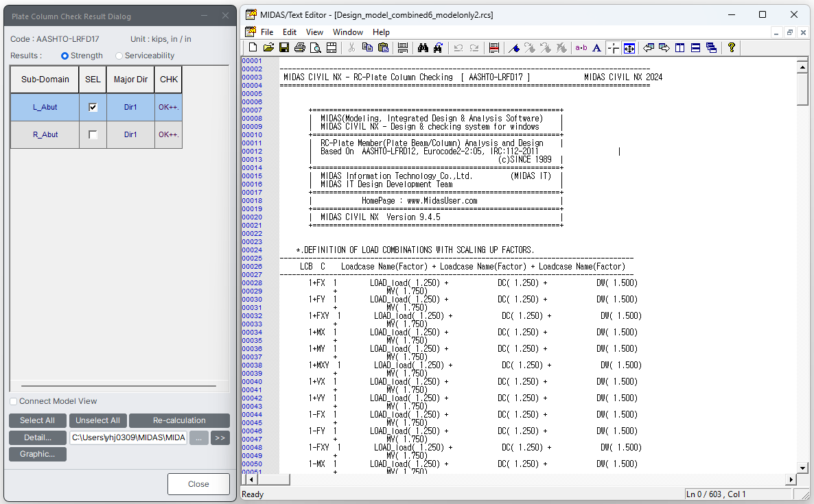Tile windows vertically icon
The width and height of the screenshot is (814, 504).
(679, 48)
